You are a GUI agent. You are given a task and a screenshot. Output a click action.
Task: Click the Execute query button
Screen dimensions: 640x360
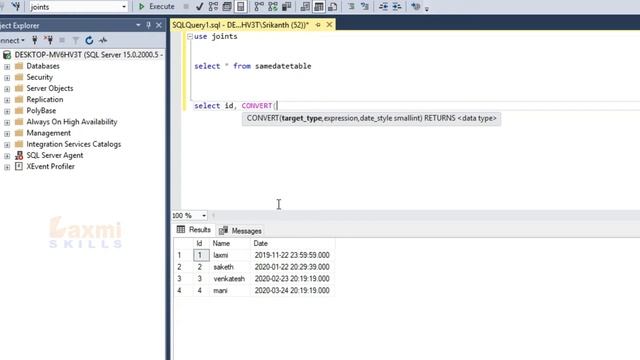pyautogui.click(x=156, y=7)
